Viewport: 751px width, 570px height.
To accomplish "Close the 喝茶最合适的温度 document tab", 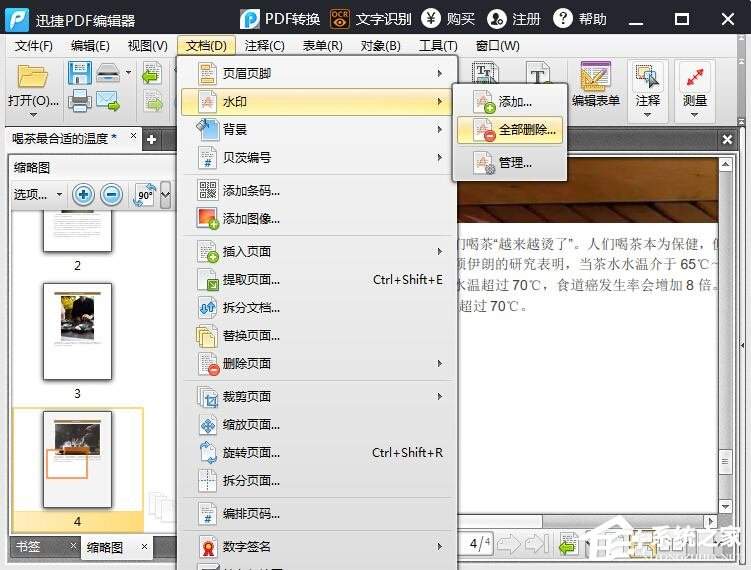I will [133, 137].
